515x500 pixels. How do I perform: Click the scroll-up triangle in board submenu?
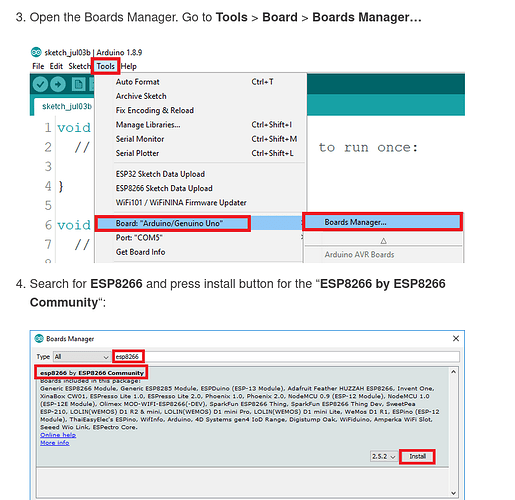pos(383,240)
